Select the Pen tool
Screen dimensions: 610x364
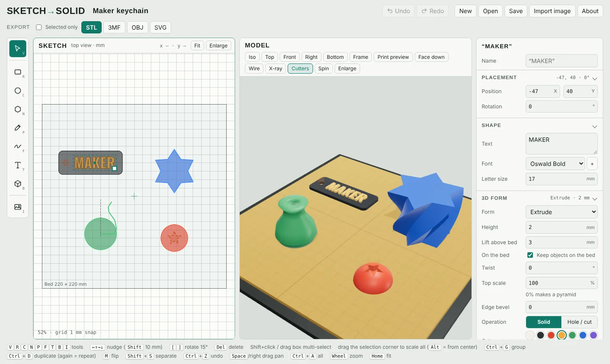click(x=18, y=128)
